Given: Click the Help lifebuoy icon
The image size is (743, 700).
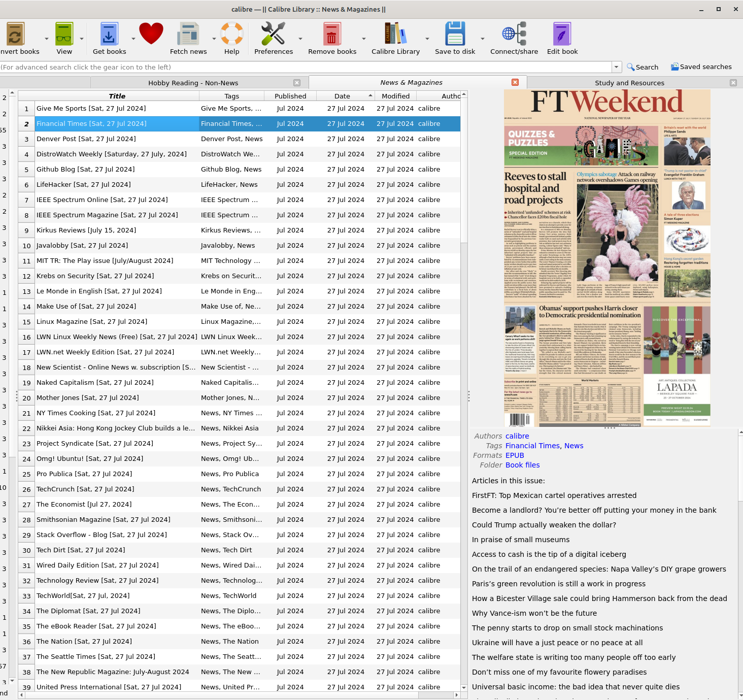Looking at the screenshot, I should pos(231,35).
